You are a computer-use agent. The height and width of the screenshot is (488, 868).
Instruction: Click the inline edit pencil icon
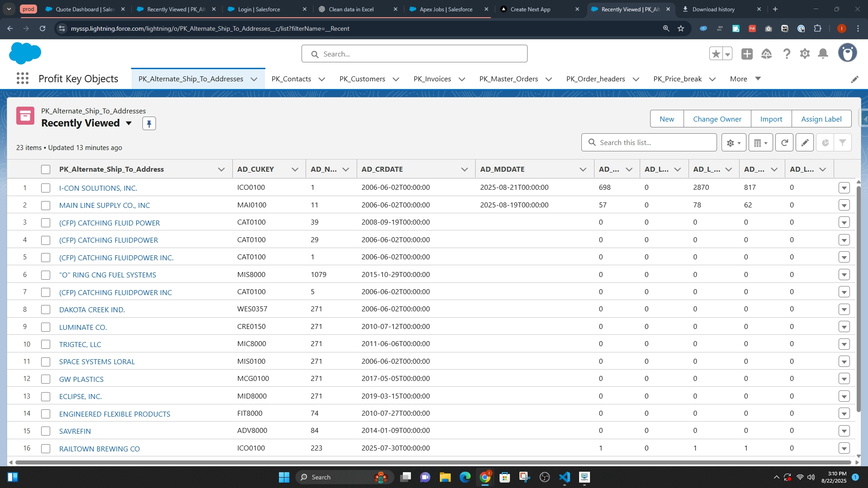(x=805, y=143)
